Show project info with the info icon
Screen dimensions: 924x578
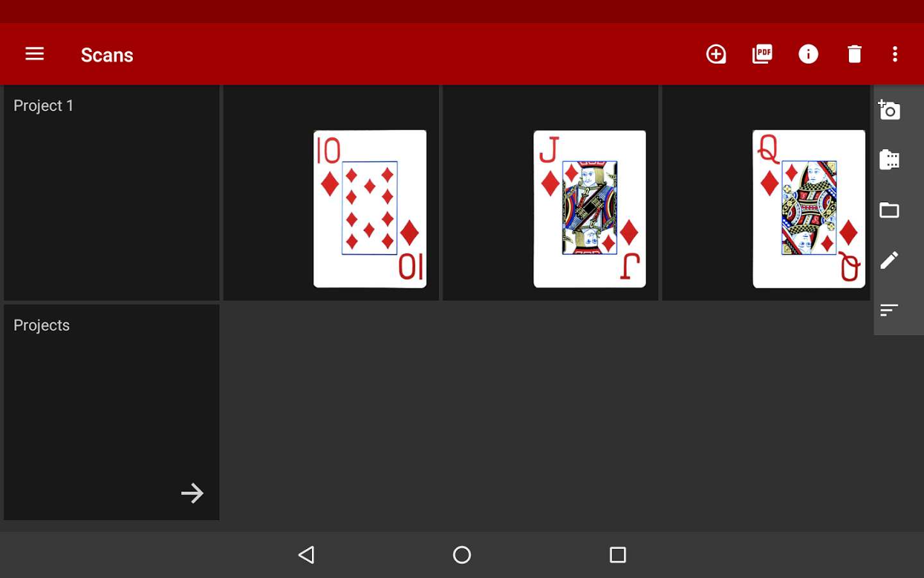coord(809,54)
